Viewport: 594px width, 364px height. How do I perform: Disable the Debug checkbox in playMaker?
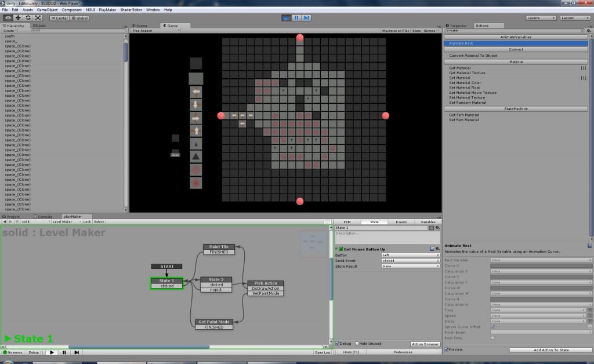pos(337,344)
